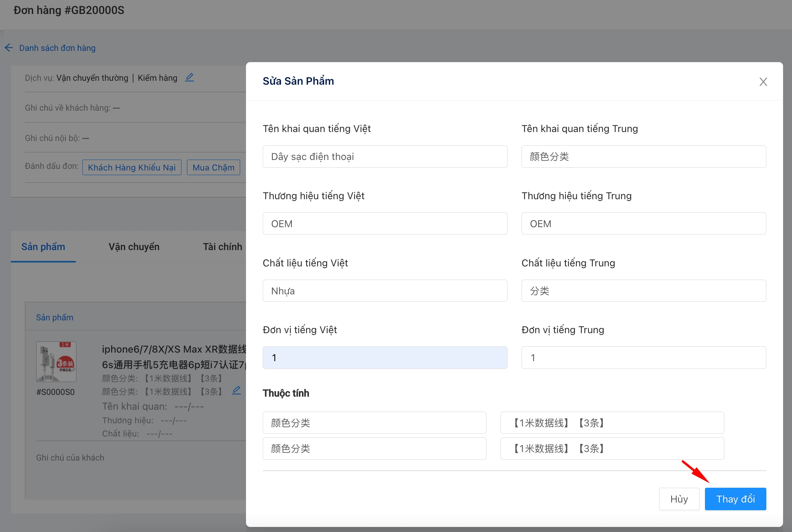Viewport: 792px width, 532px height.
Task: Click Chất liệu tiếng Trung input field
Action: tap(643, 291)
